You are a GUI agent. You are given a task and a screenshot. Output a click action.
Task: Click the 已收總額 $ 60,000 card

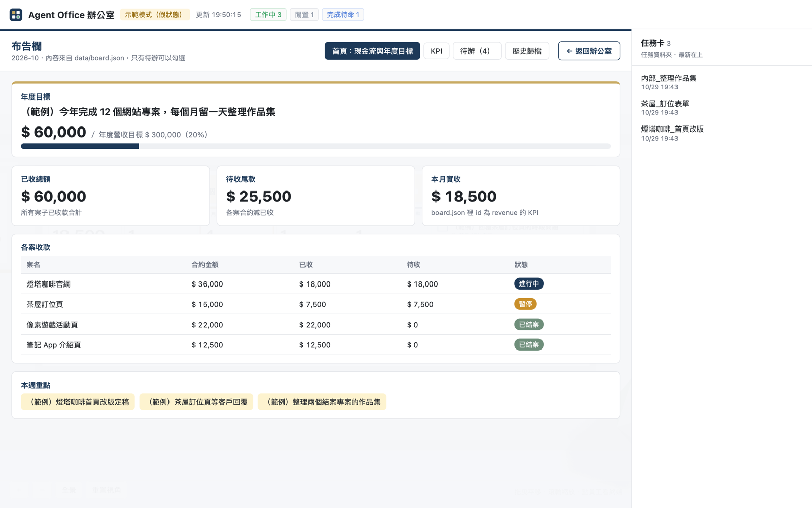[x=111, y=196]
